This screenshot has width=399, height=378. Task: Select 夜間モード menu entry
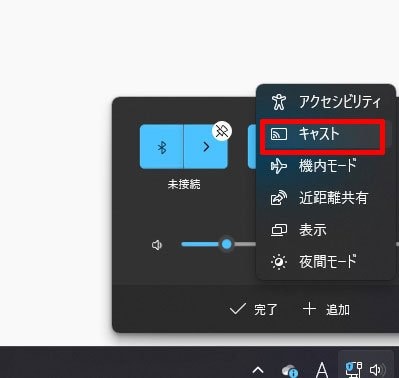point(326,262)
